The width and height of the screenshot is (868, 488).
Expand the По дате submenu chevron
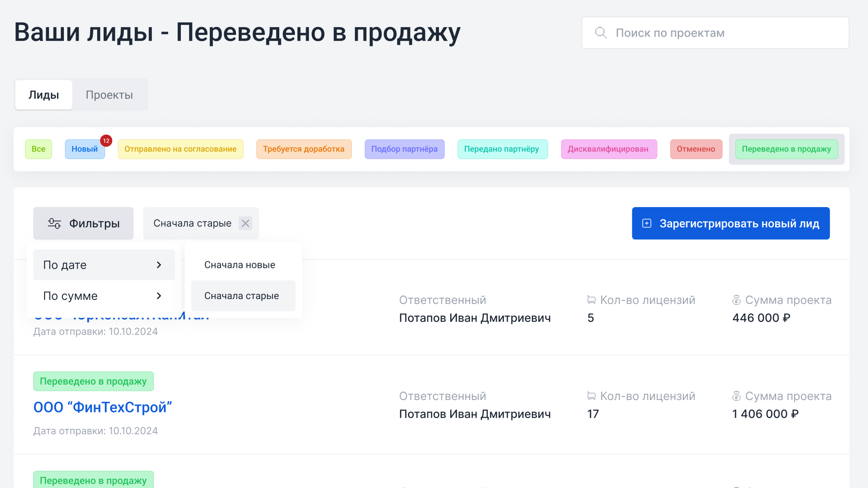(x=159, y=265)
